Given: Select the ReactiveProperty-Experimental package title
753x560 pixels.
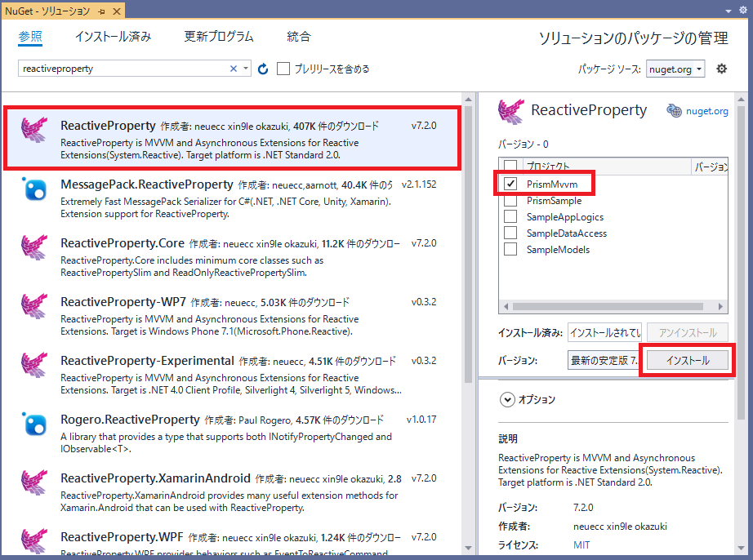Looking at the screenshot, I should point(148,361).
